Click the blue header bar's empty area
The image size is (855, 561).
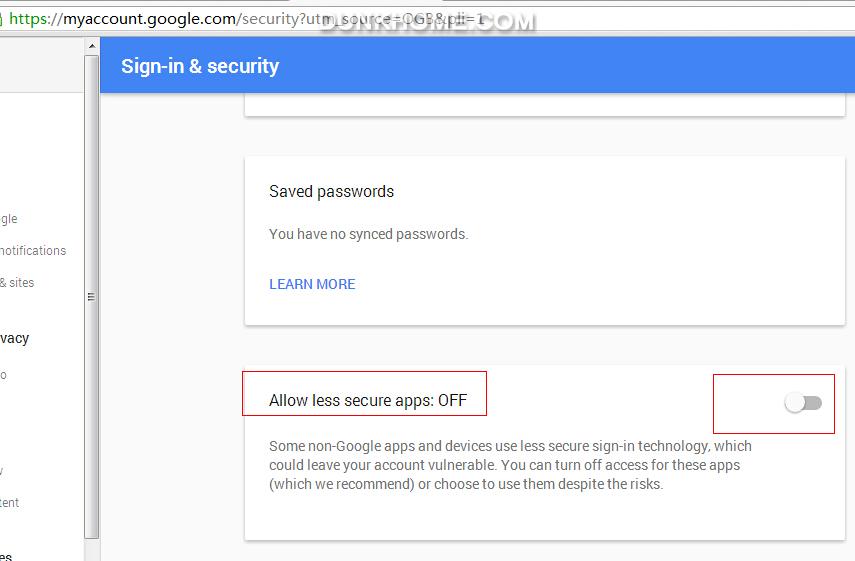[x=567, y=65]
